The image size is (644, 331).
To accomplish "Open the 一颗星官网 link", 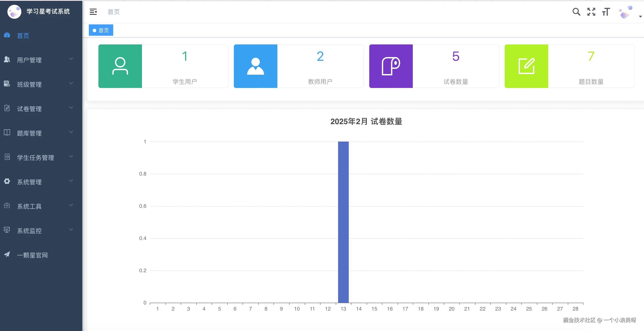I will [32, 255].
